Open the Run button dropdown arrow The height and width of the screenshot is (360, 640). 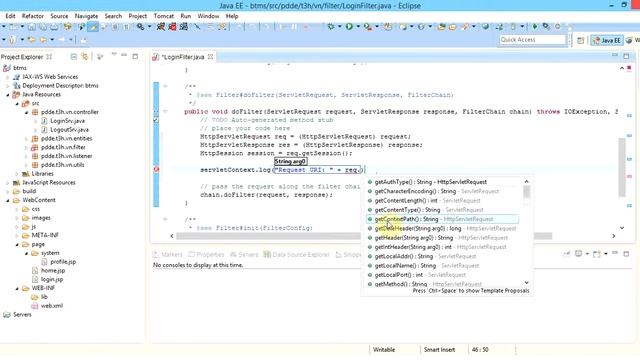click(x=358, y=27)
